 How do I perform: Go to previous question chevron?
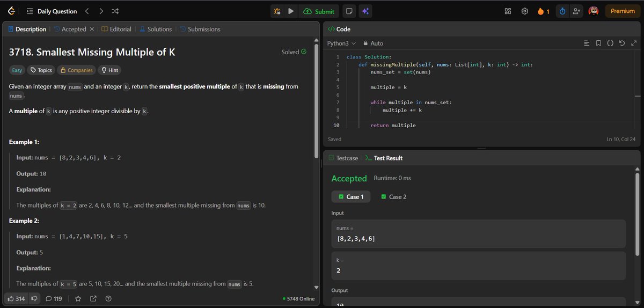(x=87, y=11)
